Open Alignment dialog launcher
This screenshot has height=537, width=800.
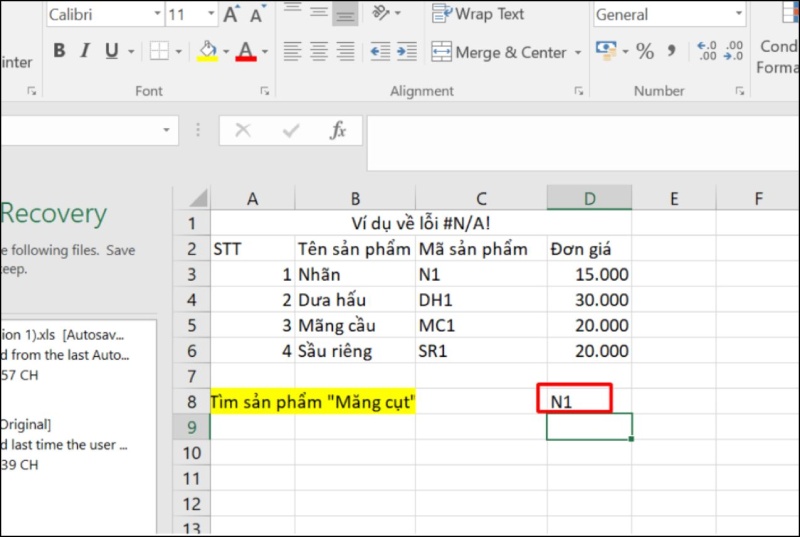pos(579,91)
